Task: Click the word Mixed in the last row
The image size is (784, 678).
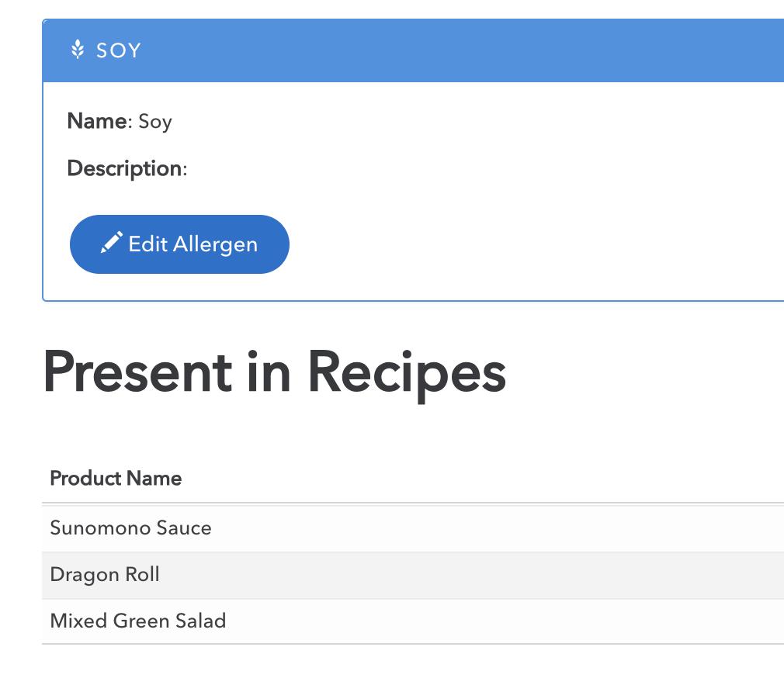Action: (x=78, y=621)
